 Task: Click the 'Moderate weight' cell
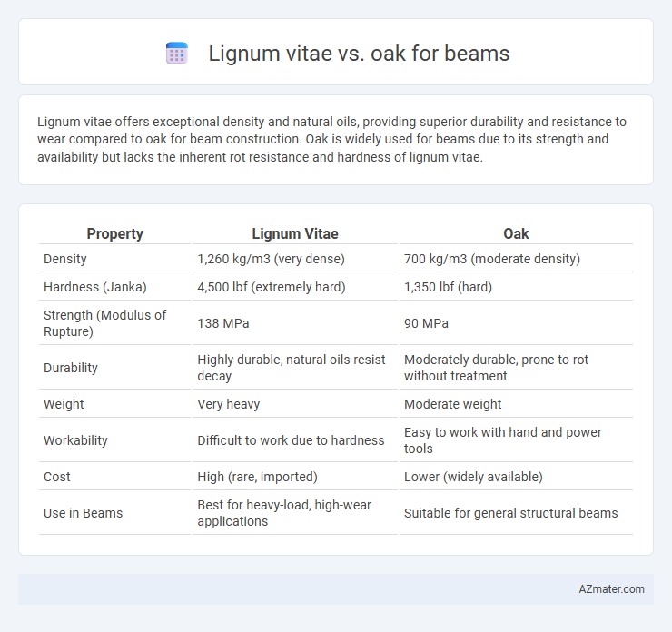click(452, 404)
